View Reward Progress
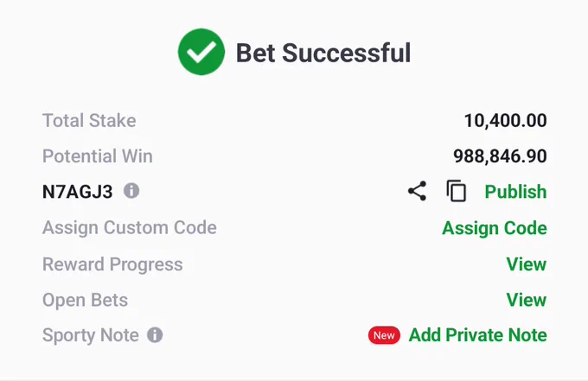Screen dimensions: 588x381 point(527,264)
